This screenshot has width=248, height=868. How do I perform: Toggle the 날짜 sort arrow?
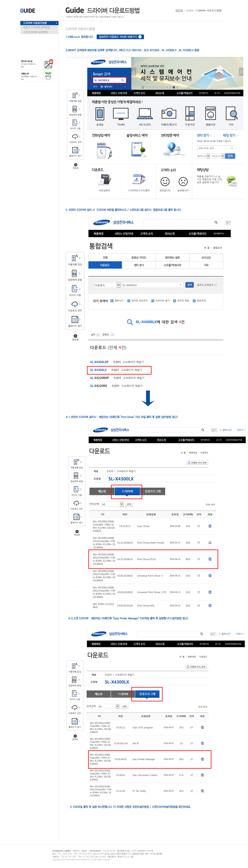point(98,335)
